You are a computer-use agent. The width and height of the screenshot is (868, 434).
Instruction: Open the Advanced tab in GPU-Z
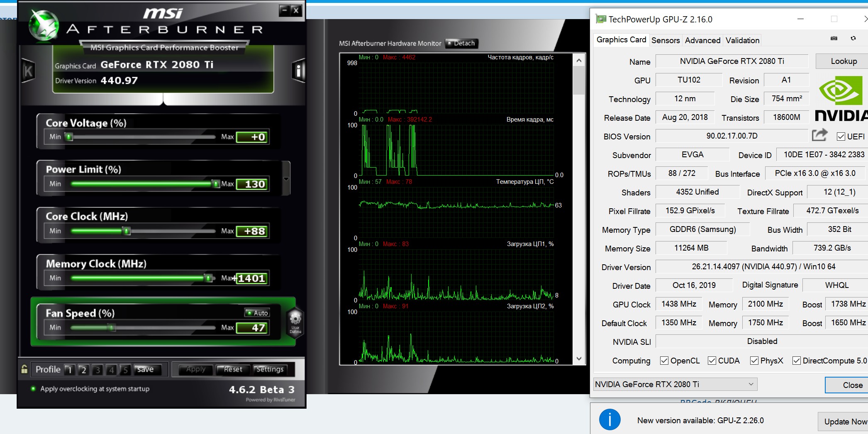pyautogui.click(x=702, y=40)
